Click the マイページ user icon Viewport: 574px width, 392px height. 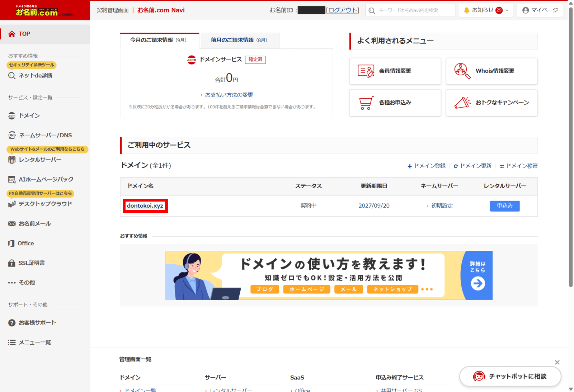click(526, 10)
